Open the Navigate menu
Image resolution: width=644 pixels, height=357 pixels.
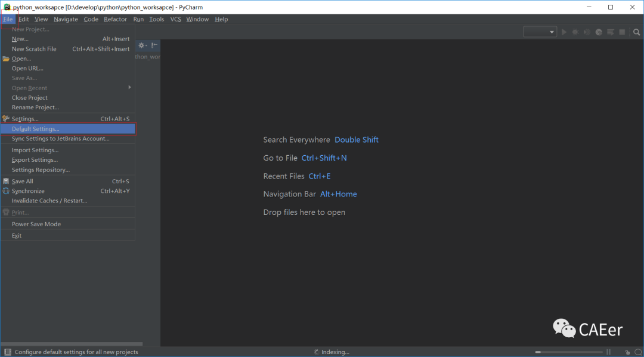pos(66,19)
